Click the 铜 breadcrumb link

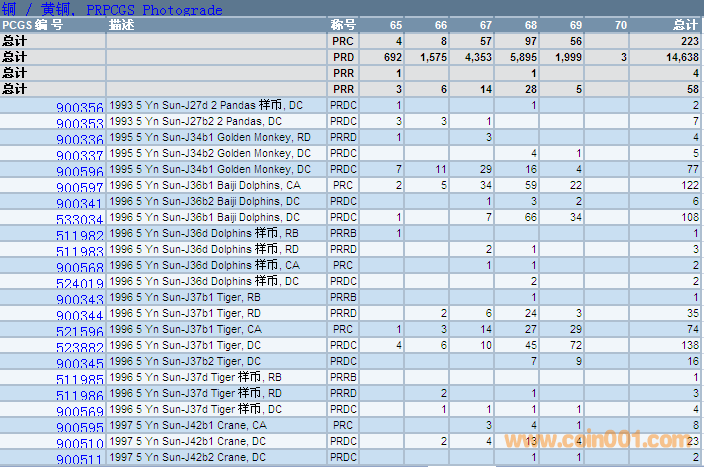click(7, 9)
